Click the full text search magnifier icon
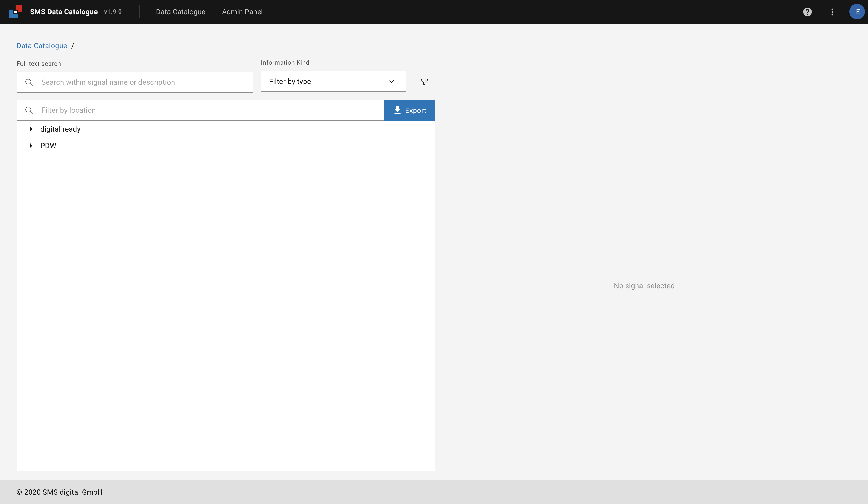Image resolution: width=868 pixels, height=504 pixels. click(29, 82)
